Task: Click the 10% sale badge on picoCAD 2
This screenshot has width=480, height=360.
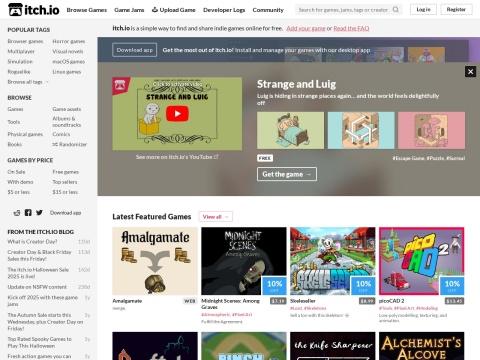Action: pyautogui.click(x=452, y=286)
